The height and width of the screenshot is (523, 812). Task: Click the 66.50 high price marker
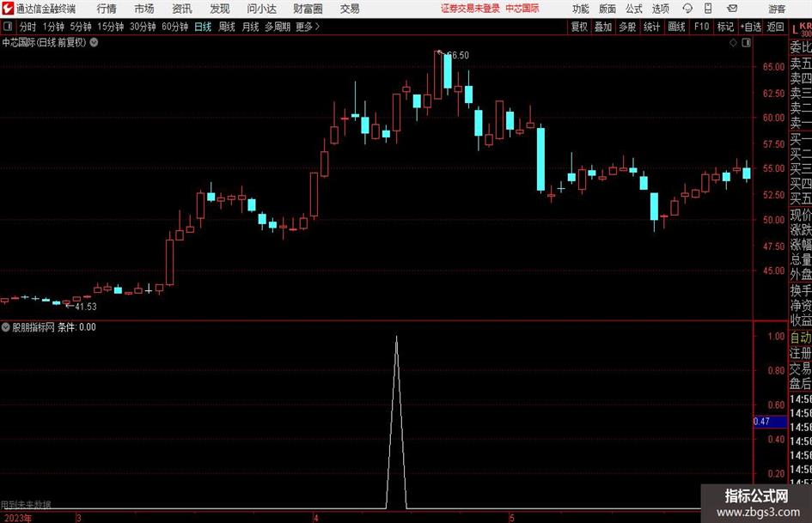(x=457, y=55)
